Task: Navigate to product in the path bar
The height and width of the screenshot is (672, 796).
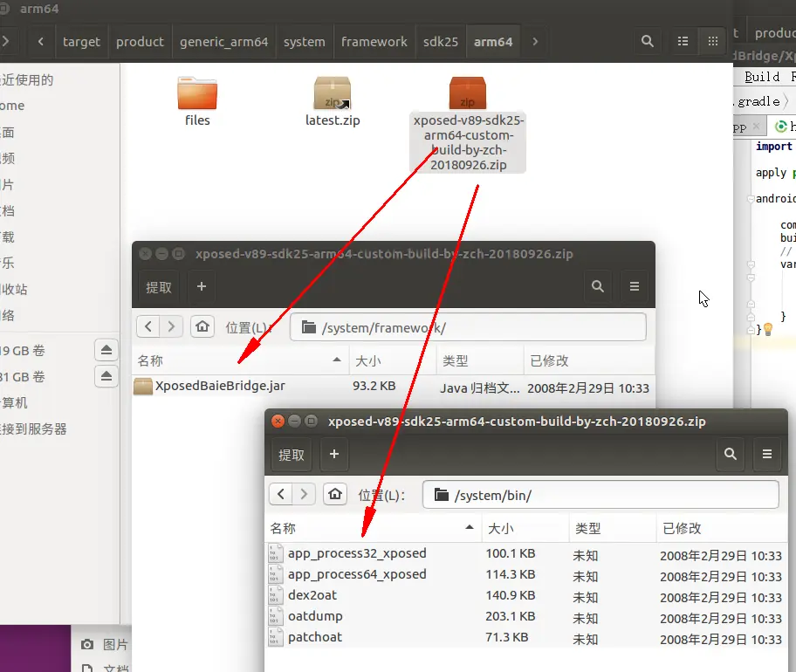Action: (x=140, y=42)
